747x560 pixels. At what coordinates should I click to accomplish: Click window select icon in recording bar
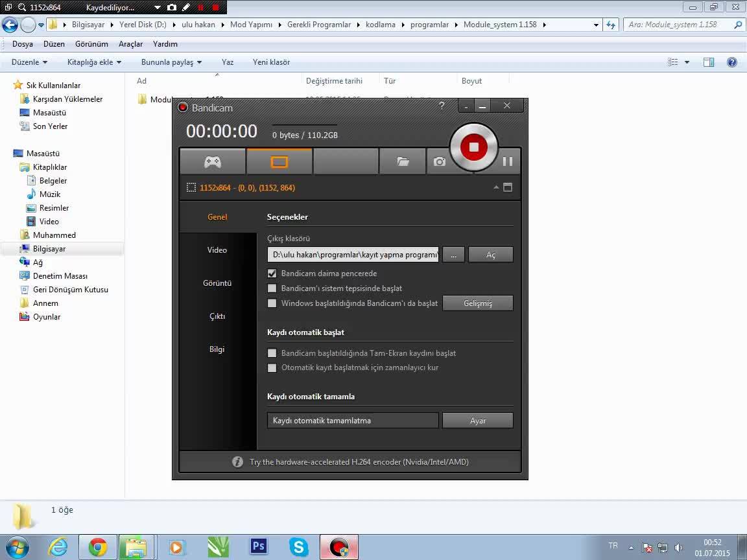point(8,7)
